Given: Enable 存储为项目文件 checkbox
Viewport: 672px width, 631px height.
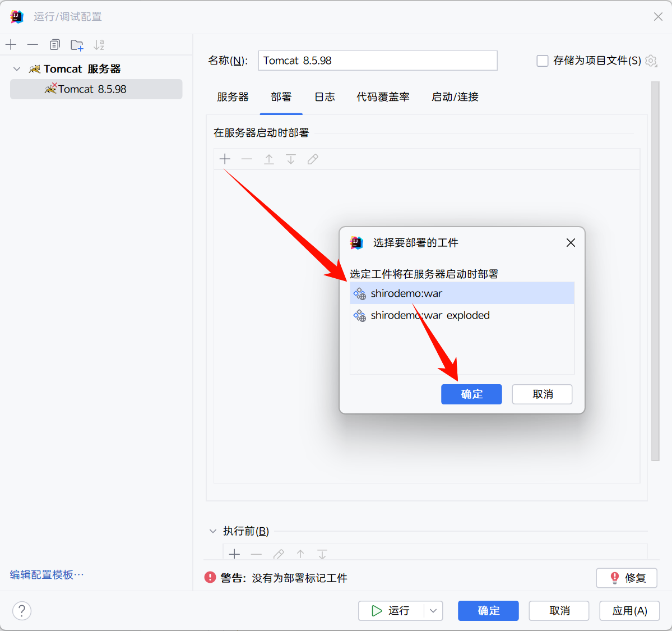Looking at the screenshot, I should (x=542, y=61).
